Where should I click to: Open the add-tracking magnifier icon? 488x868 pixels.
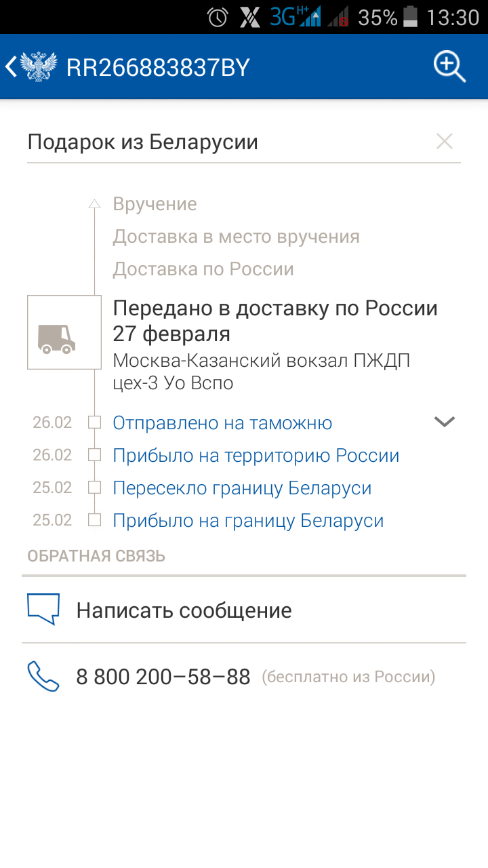click(450, 67)
